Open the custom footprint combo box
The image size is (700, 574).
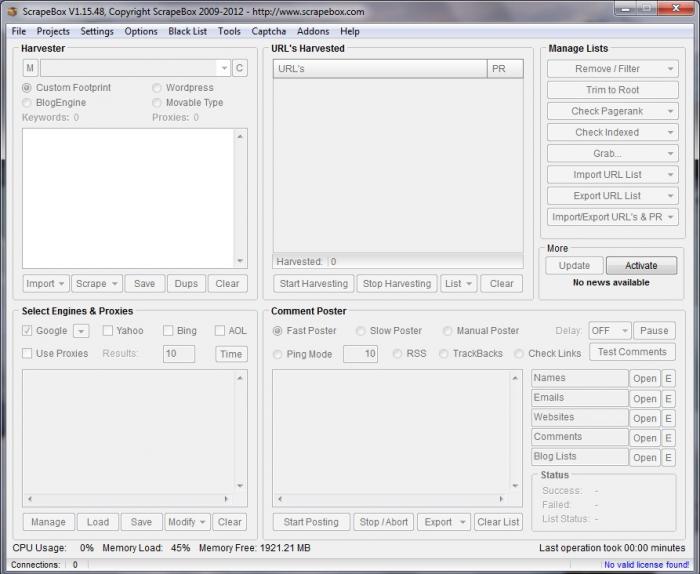[135, 68]
